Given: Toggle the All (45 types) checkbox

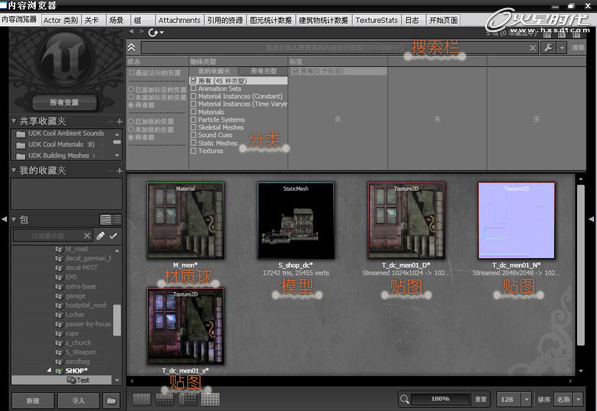Looking at the screenshot, I should click(193, 81).
